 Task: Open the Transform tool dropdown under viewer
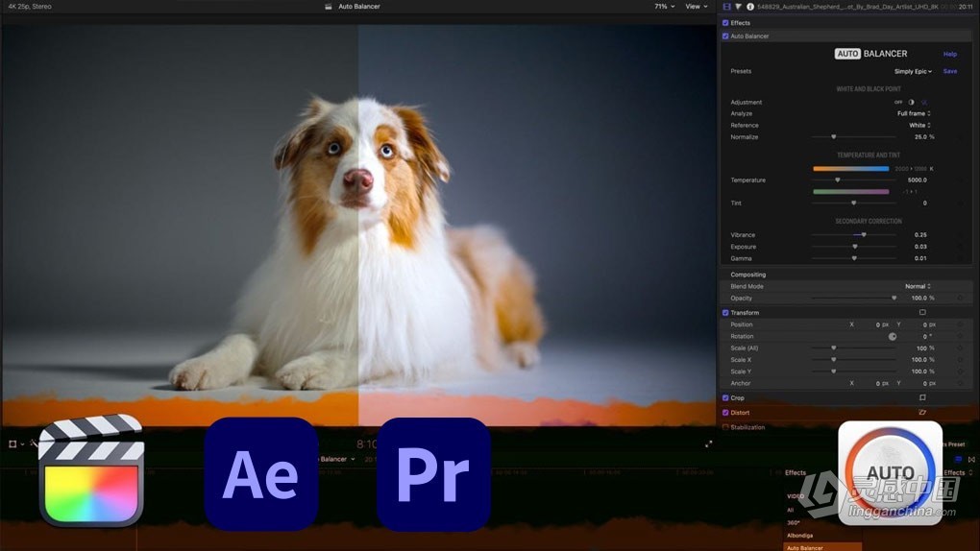[x=15, y=444]
